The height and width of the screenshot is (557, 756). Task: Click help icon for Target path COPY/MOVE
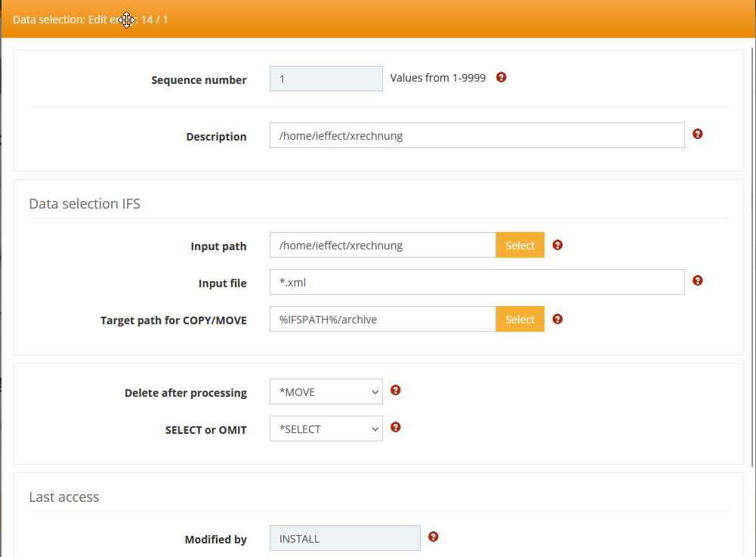tap(558, 319)
